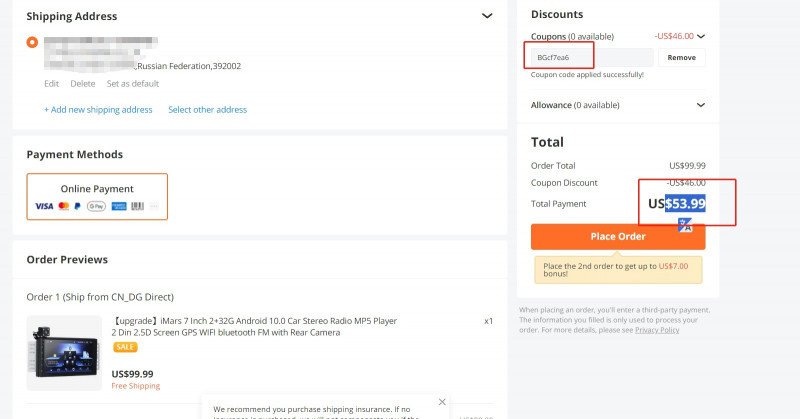Click Select other address link
Viewport: 800px width, 419px height.
pos(208,110)
